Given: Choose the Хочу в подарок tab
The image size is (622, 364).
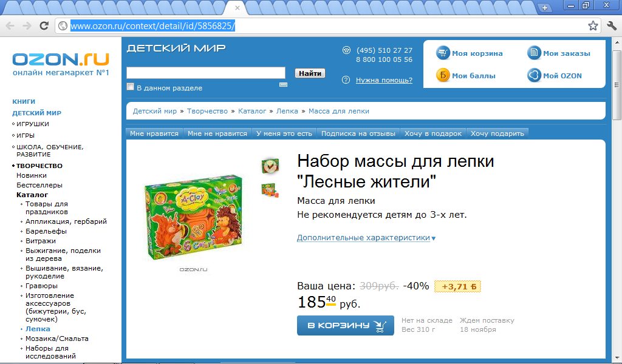Looking at the screenshot, I should (433, 133).
